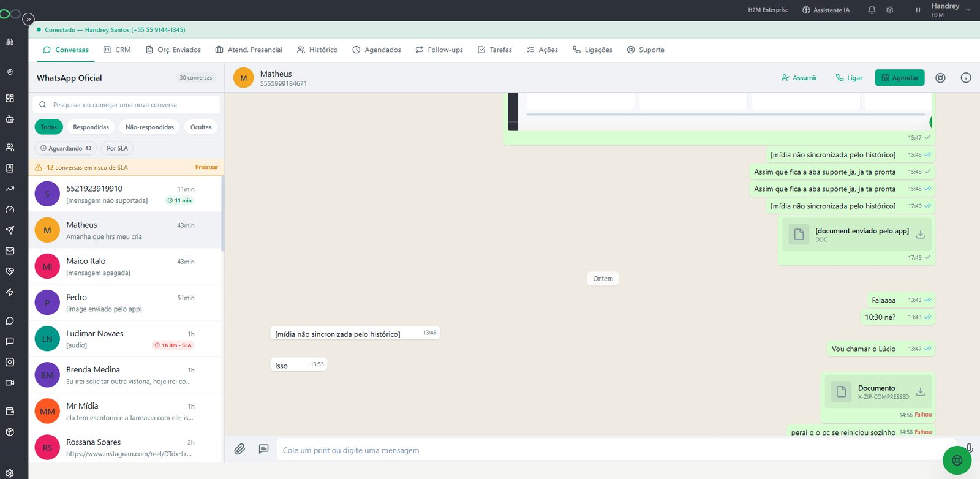The image size is (980, 479).
Task: Open the robot bot icon in the sidebar
Action: [10, 119]
